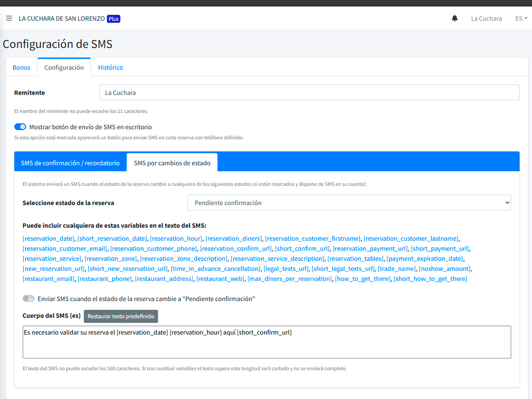
Task: Switch to the Histórico tab
Action: click(111, 67)
